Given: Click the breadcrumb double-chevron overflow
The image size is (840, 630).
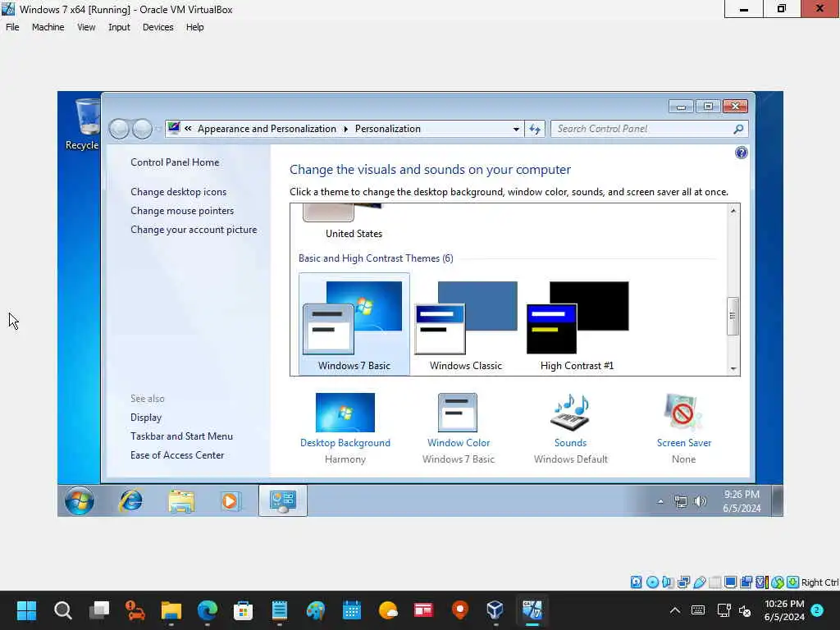Looking at the screenshot, I should 188,129.
